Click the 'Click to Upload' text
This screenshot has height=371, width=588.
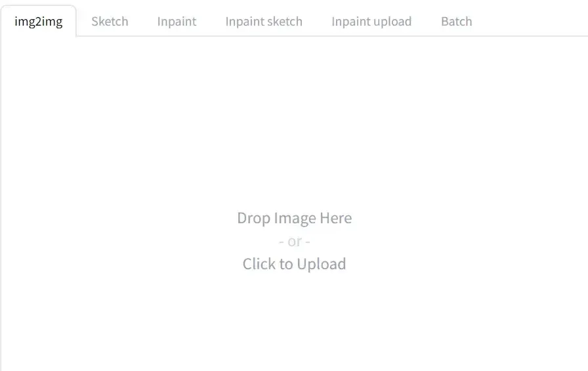coord(295,264)
